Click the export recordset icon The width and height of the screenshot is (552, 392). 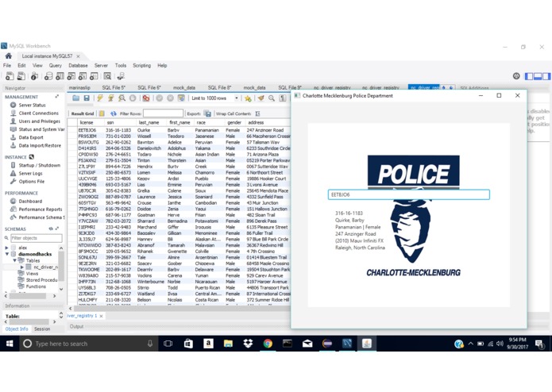pyautogui.click(x=208, y=113)
